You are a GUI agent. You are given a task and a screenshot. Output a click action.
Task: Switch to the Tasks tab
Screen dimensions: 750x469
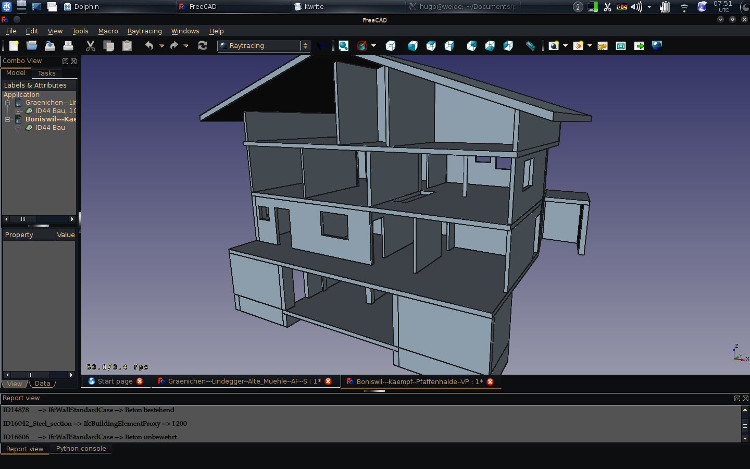point(47,73)
